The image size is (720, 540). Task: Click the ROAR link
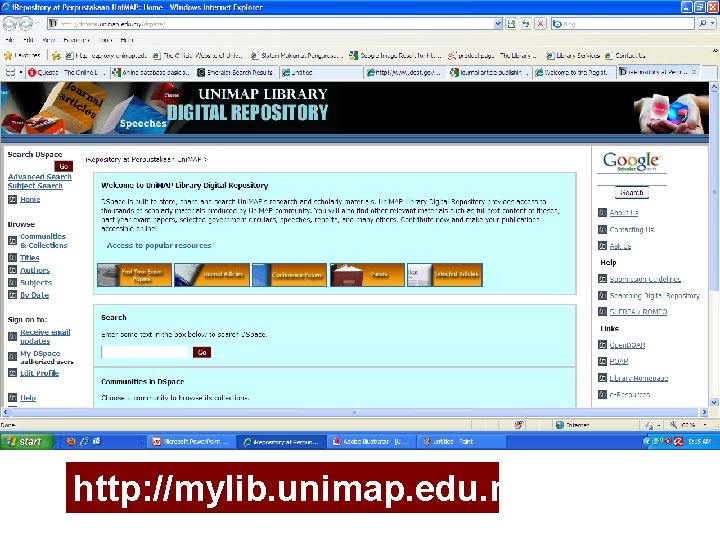point(619,361)
